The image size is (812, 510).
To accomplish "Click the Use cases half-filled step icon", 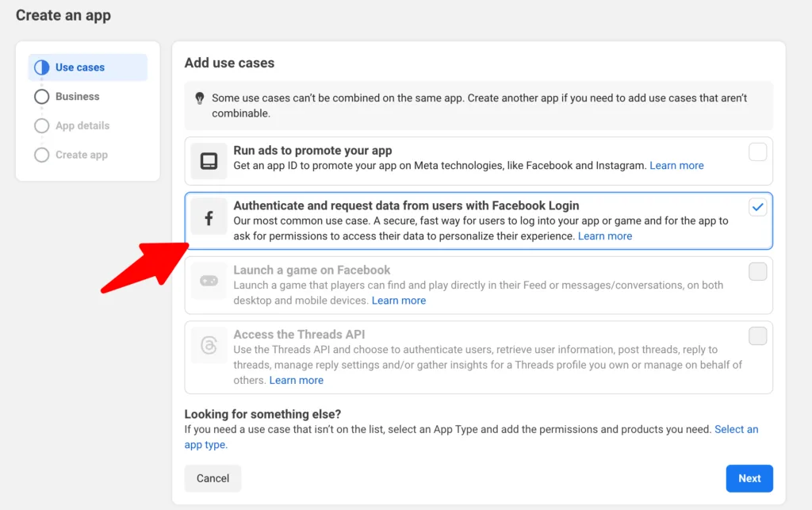I will (x=41, y=67).
